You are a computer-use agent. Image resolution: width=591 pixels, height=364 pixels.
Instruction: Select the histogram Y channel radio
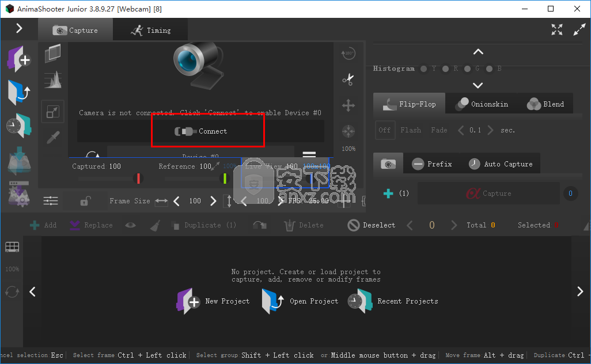[423, 69]
